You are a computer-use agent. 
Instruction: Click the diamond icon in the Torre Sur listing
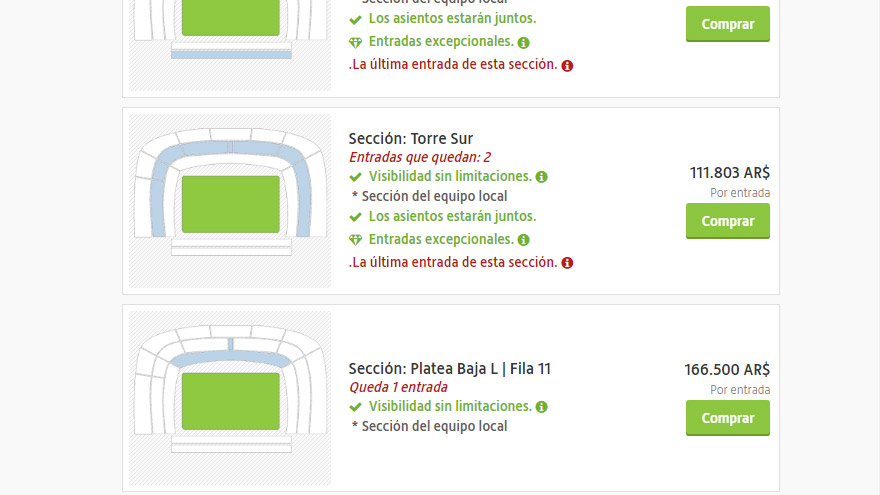point(355,240)
